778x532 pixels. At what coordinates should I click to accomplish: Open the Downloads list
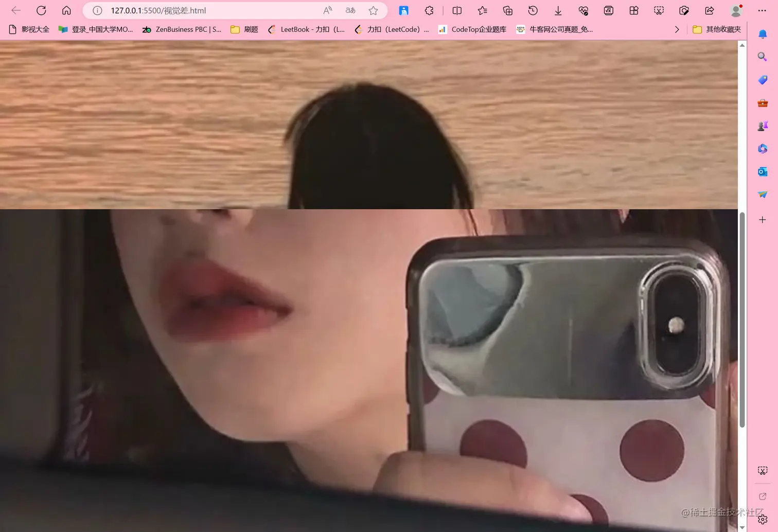pyautogui.click(x=558, y=10)
